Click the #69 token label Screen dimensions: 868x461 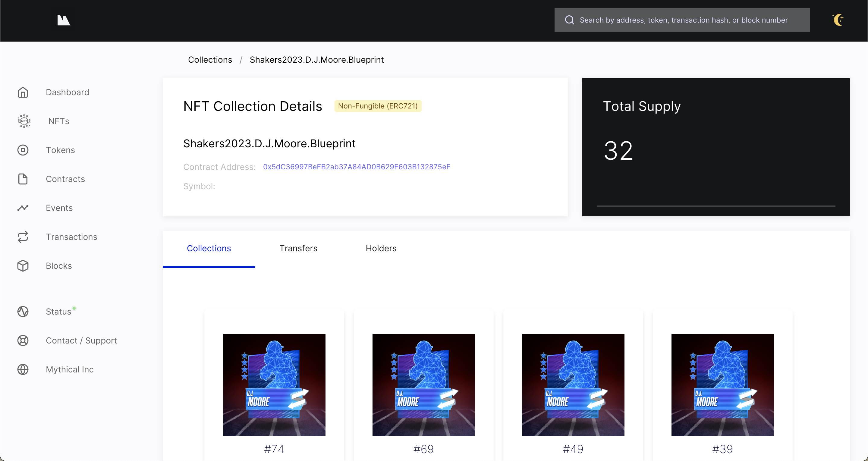point(423,449)
